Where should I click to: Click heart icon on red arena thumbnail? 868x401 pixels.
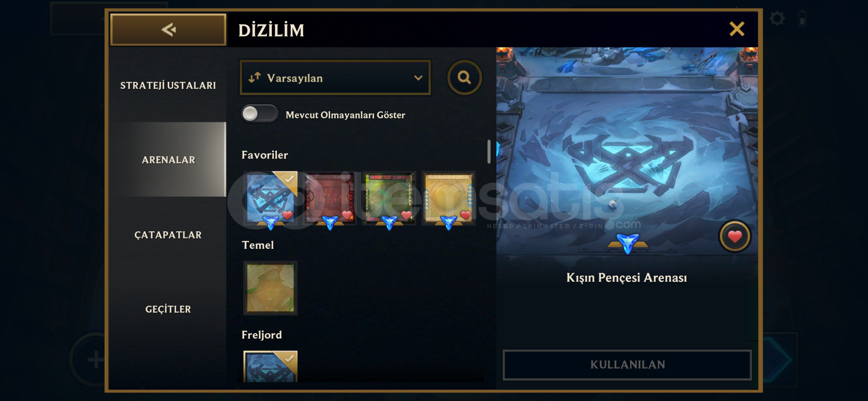347,215
